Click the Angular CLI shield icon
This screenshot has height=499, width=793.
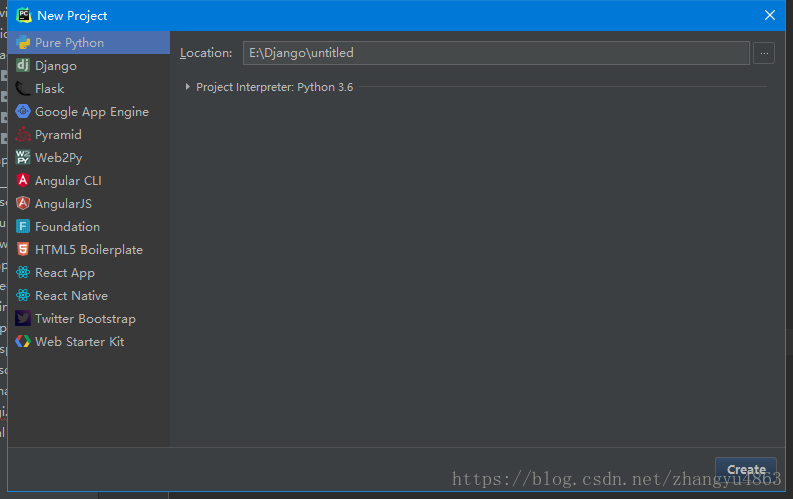coord(23,181)
